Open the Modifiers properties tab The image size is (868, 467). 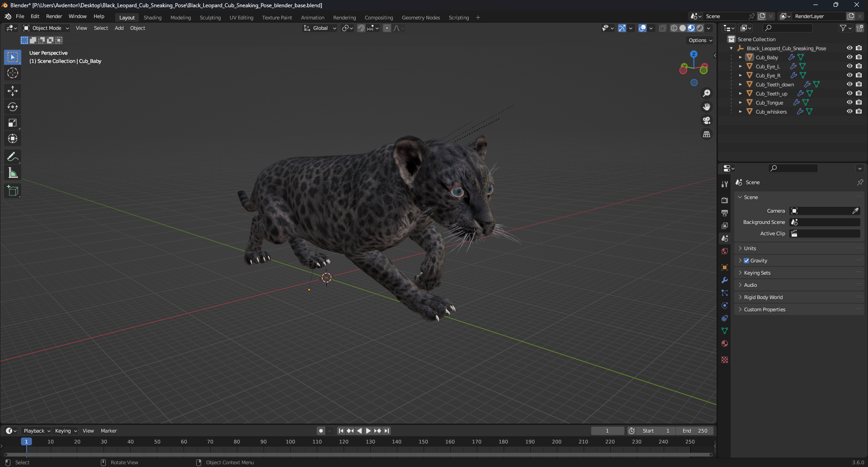pyautogui.click(x=725, y=280)
